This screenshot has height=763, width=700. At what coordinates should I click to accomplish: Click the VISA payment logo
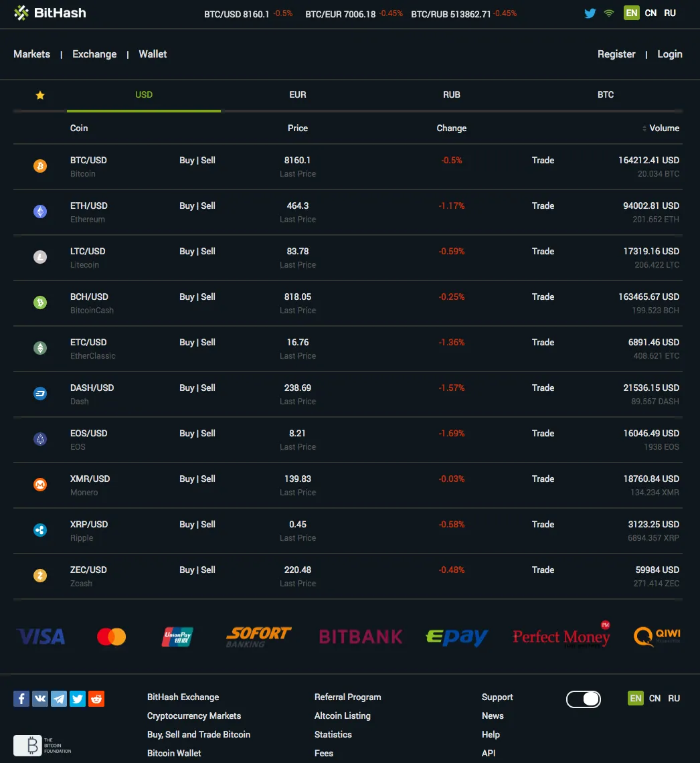click(41, 637)
